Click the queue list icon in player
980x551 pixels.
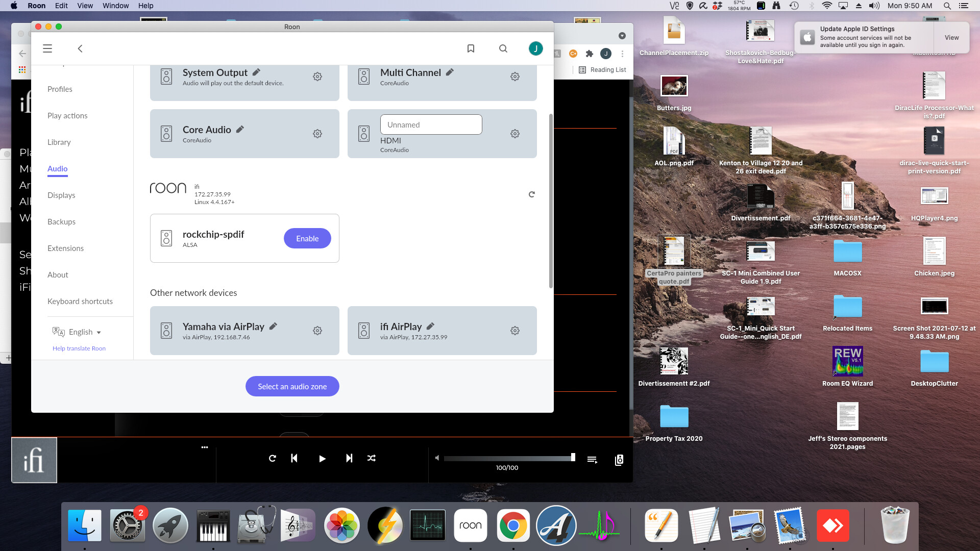coord(592,460)
